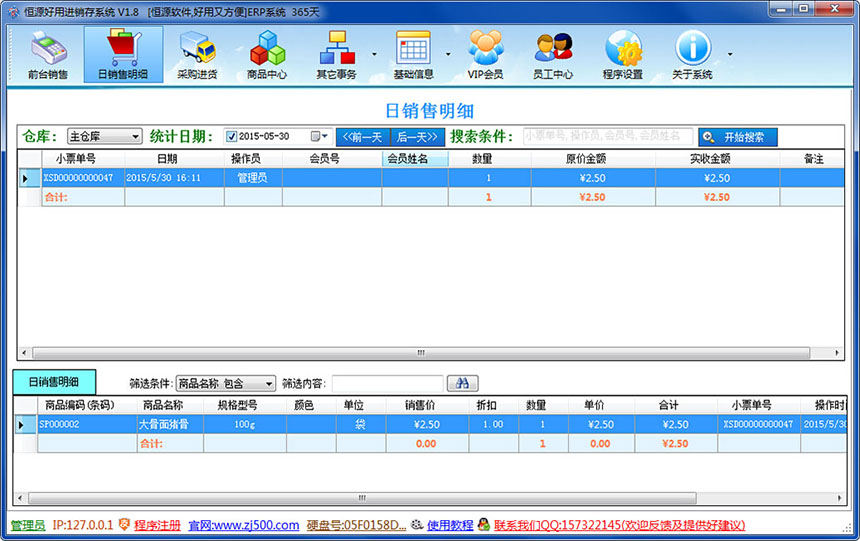Open 基础信息 calendar icon
Image resolution: width=860 pixels, height=541 pixels.
(x=413, y=55)
